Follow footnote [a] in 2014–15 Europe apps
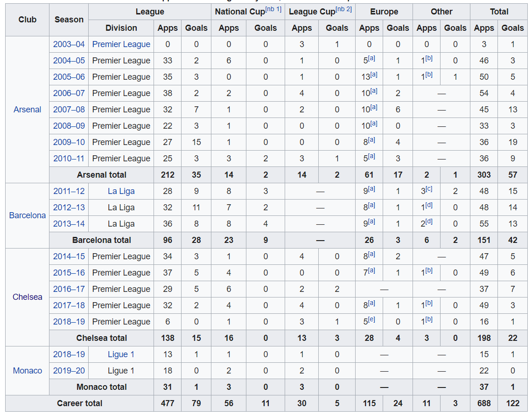The height and width of the screenshot is (415, 532). tap(372, 254)
